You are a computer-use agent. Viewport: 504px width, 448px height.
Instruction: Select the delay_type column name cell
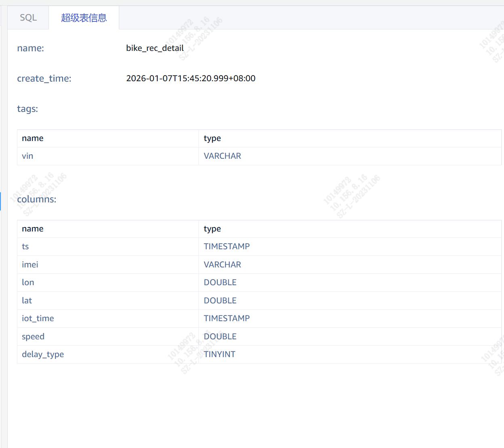(43, 354)
